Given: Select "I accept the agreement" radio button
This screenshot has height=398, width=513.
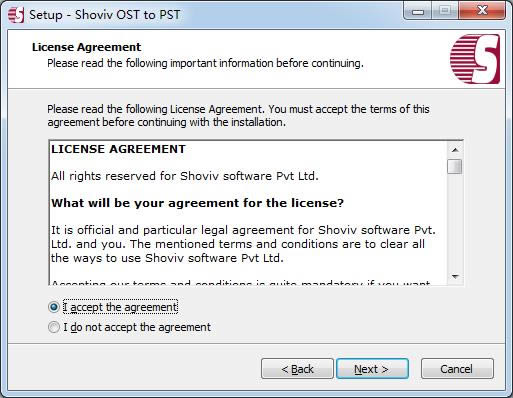Looking at the screenshot, I should [x=54, y=307].
